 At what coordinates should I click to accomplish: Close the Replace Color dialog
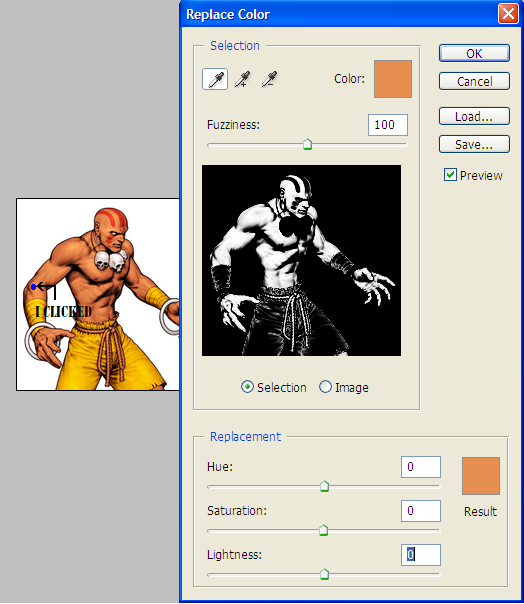click(x=508, y=14)
